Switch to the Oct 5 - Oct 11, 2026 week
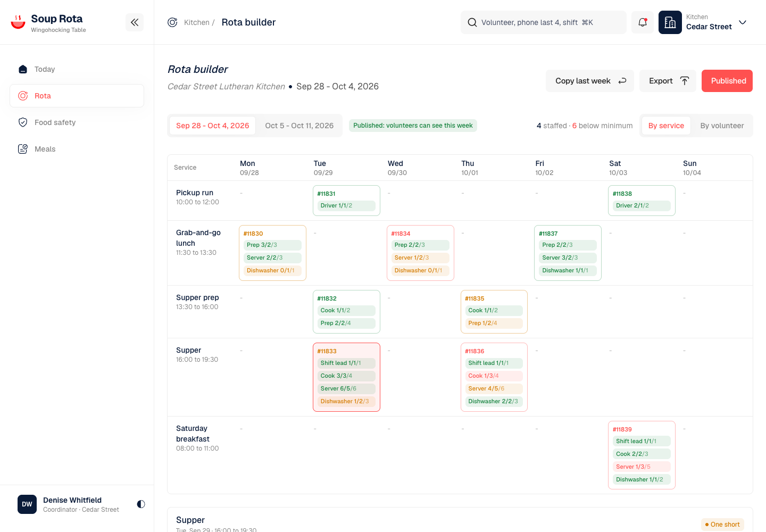The width and height of the screenshot is (766, 532). 299,126
